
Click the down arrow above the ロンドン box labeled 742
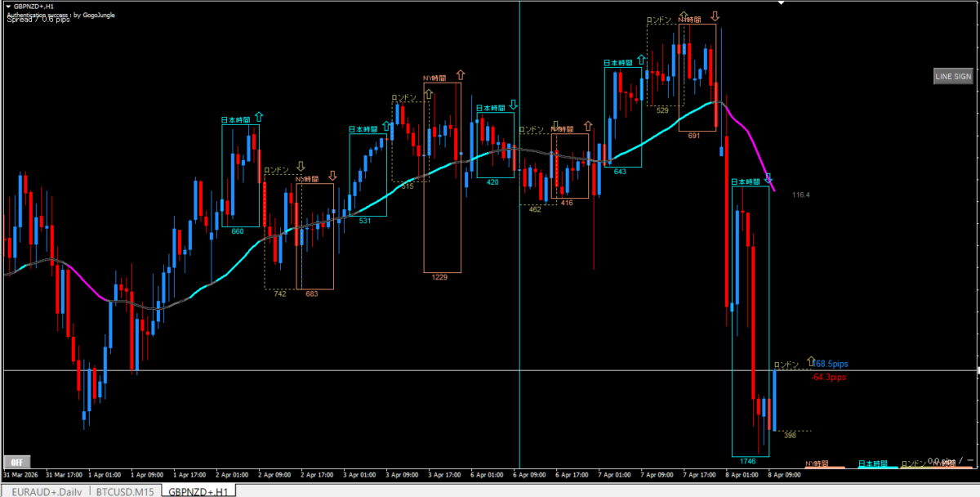click(x=301, y=168)
